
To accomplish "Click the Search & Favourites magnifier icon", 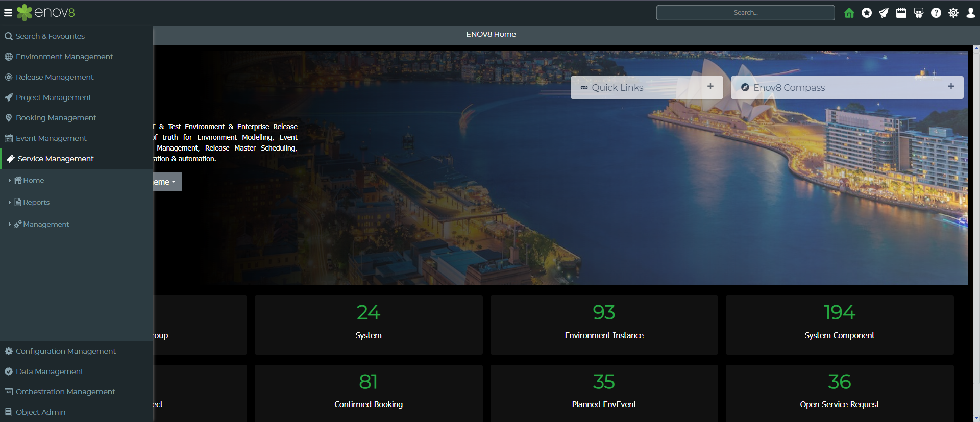I will pos(9,36).
